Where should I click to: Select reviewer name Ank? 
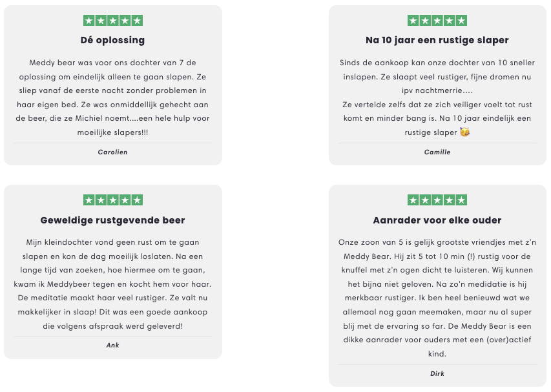click(112, 345)
